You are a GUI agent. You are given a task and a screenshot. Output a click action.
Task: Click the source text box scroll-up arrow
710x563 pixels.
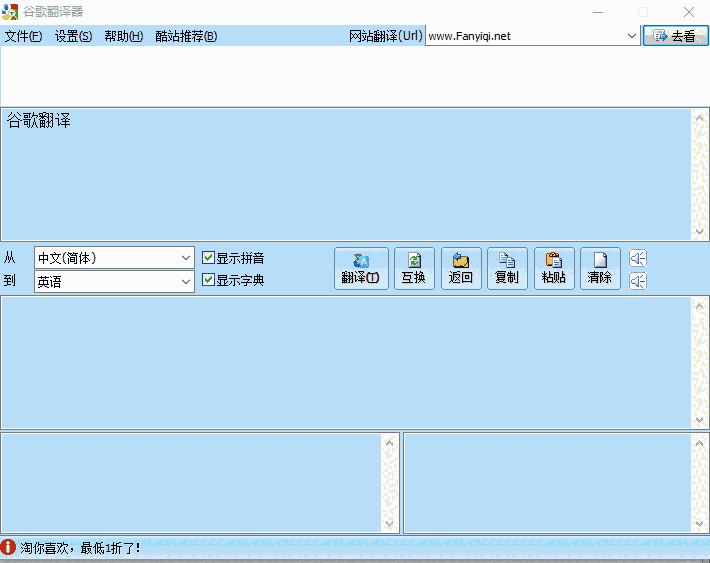coord(700,118)
